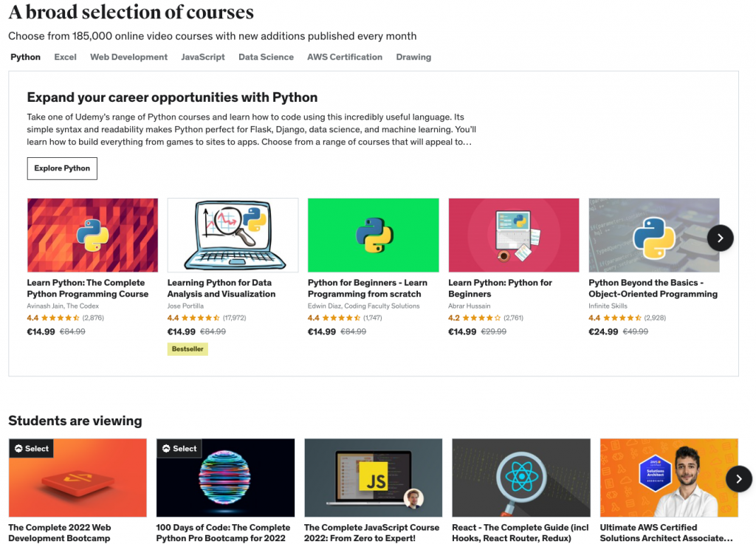Click instructor Edwin Diaz, Coding Faculty Solutions

coord(363,306)
